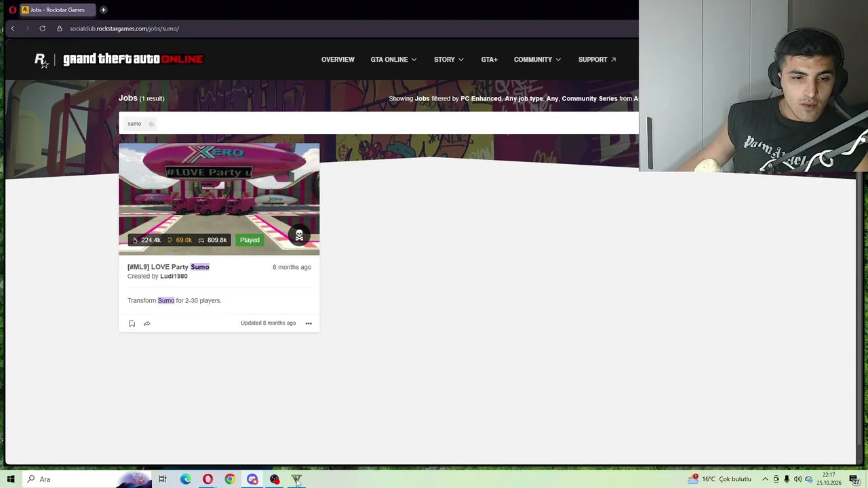Expand the Community dropdown menu
Screen dimensions: 868x488
(537, 60)
